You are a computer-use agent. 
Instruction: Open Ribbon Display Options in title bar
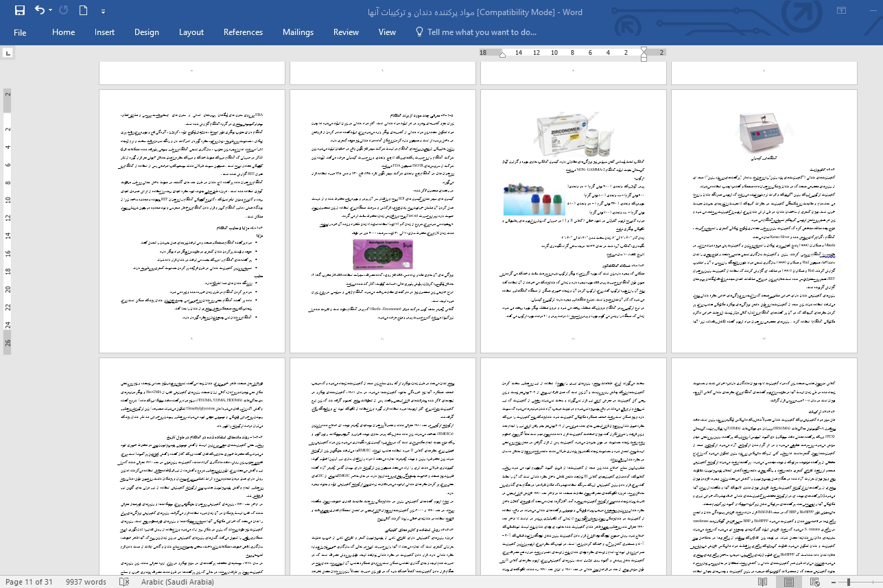[841, 10]
